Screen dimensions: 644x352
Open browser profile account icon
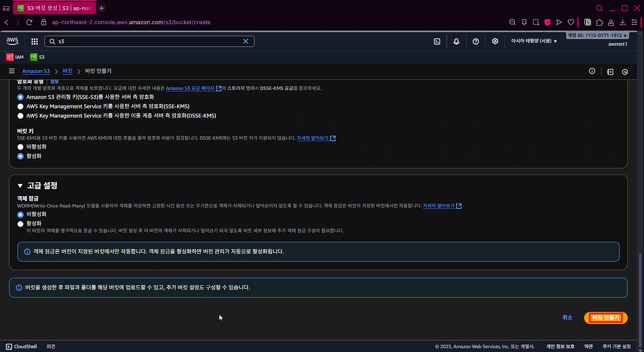[611, 22]
